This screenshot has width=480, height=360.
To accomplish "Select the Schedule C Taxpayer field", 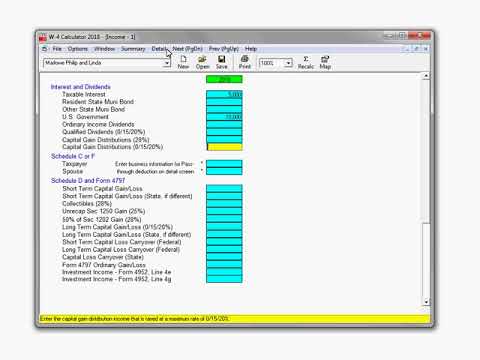I will tap(224, 164).
